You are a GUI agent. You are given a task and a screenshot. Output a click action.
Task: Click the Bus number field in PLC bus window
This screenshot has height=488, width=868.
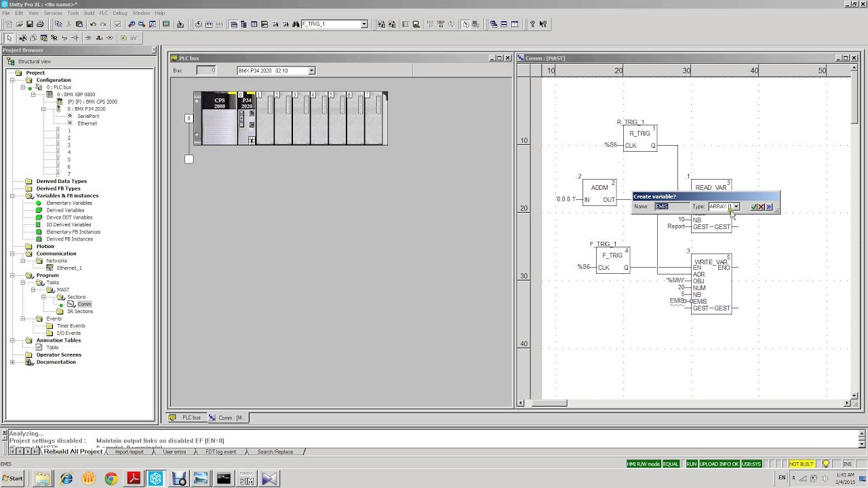pos(206,70)
